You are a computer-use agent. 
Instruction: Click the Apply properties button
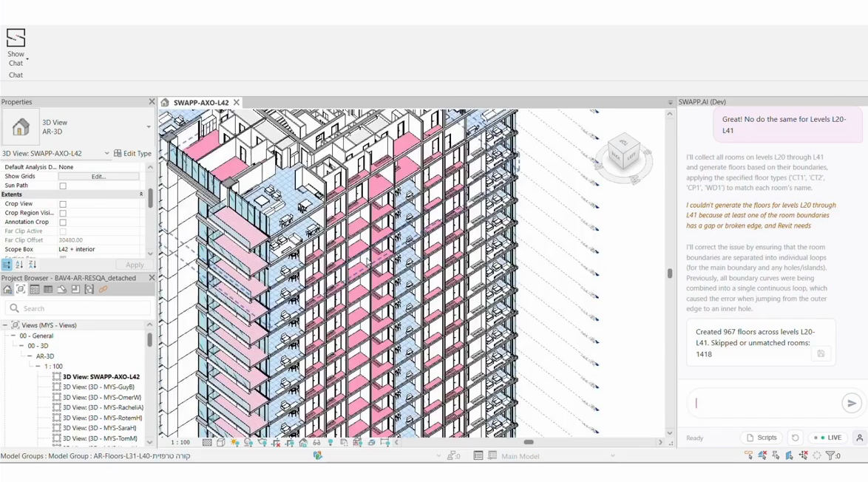point(135,265)
